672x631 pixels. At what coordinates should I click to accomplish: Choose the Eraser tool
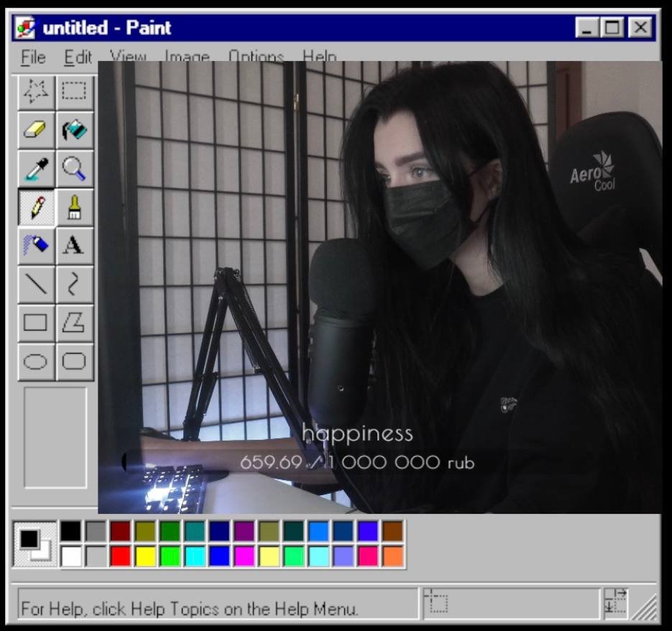(36, 129)
